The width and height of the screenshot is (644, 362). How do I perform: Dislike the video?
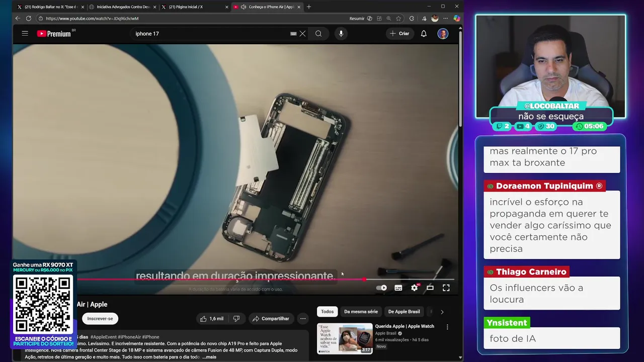pyautogui.click(x=236, y=318)
